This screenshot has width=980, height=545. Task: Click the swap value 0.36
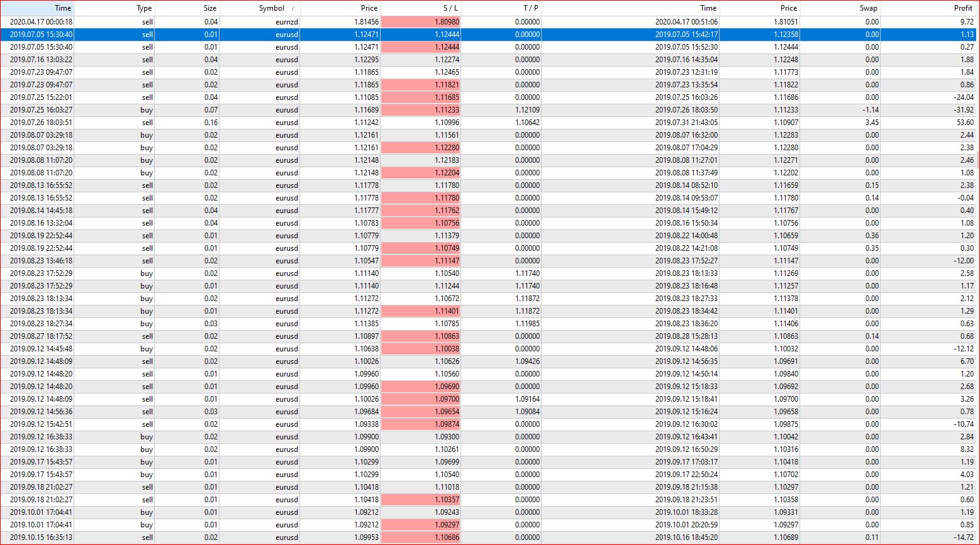[x=872, y=236]
